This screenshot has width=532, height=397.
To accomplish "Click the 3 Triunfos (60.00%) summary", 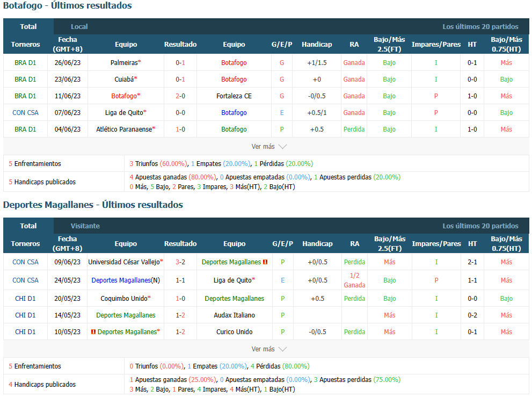I will click(x=158, y=164).
